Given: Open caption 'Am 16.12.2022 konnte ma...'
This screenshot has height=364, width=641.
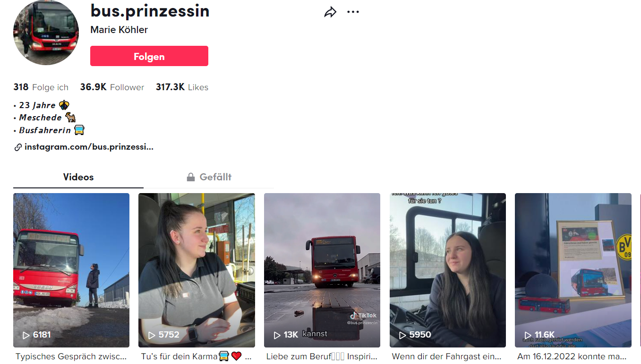Looking at the screenshot, I should click(x=572, y=356).
